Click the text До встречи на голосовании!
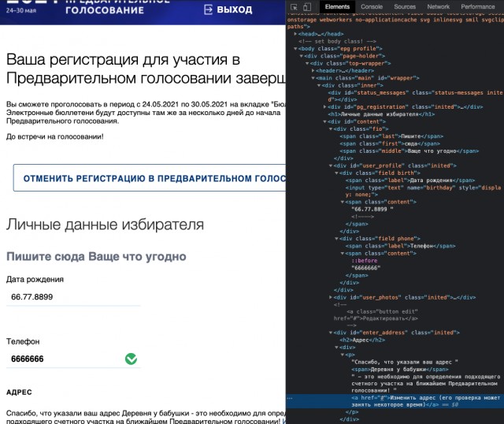This screenshot has width=504, height=424. point(55,136)
